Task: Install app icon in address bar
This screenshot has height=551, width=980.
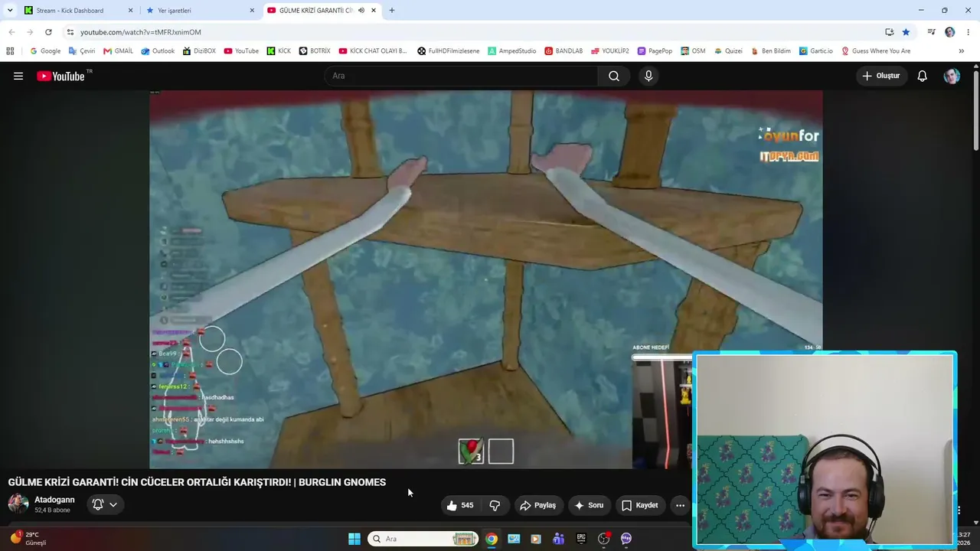Action: [889, 32]
